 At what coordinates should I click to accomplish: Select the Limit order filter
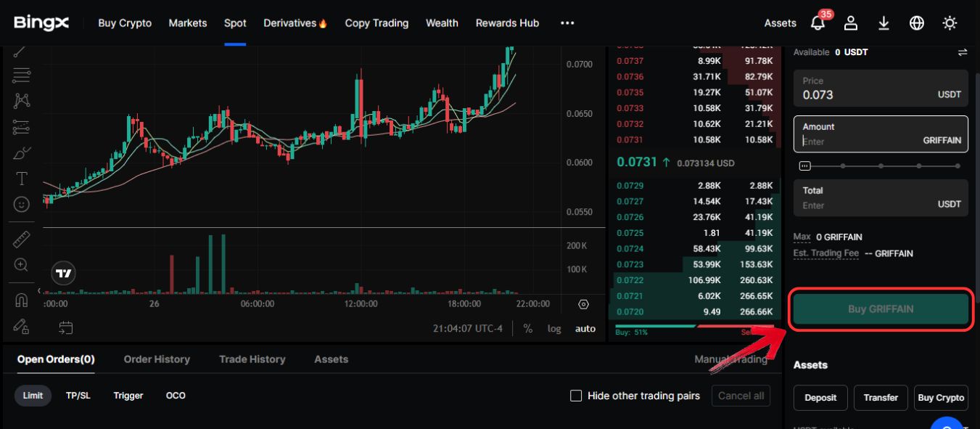tap(33, 396)
